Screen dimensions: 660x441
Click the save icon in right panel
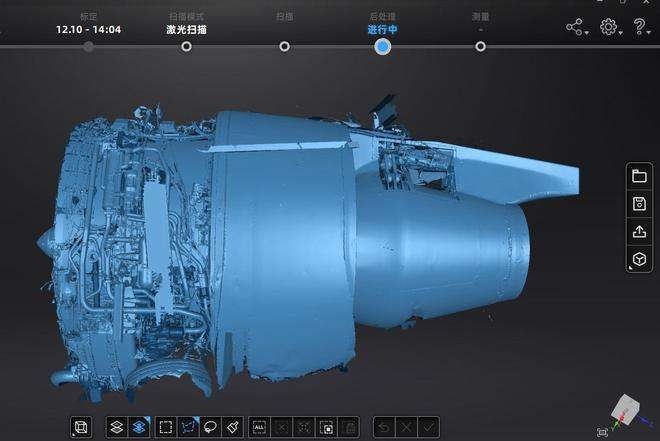click(638, 204)
